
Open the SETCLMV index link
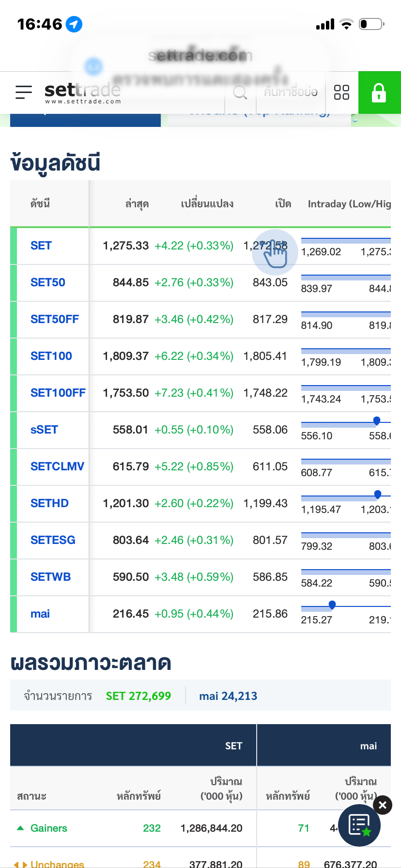coord(57,466)
